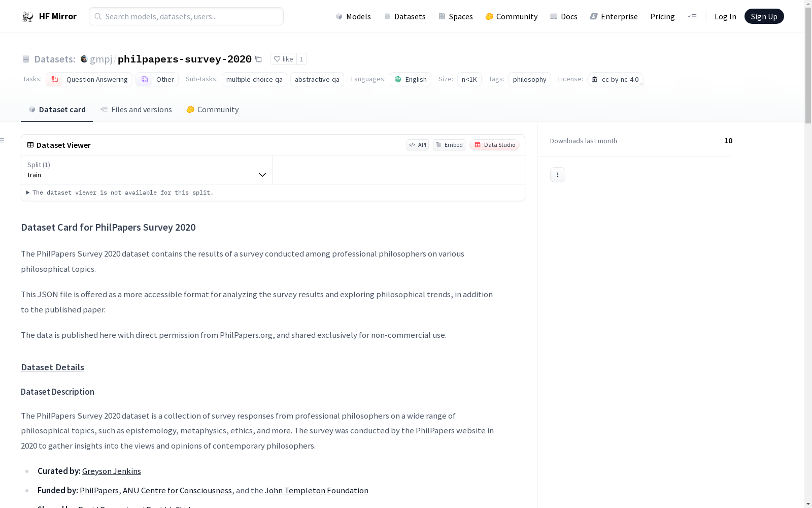Open the dataset viewer API button
The image size is (812, 508).
[418, 145]
